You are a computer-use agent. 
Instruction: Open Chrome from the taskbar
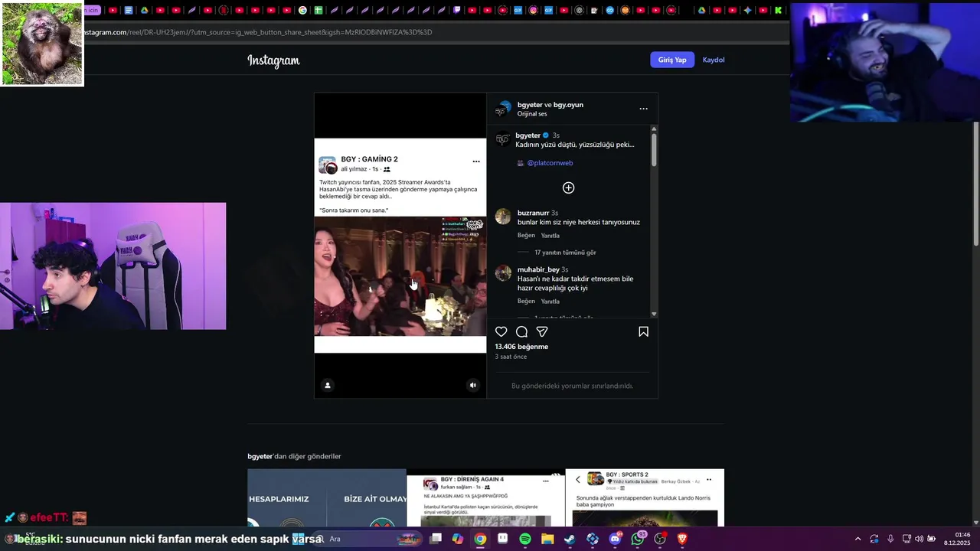coord(480,539)
